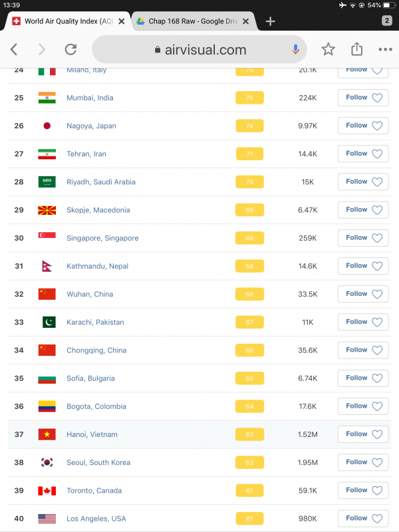Close the Chap 168 Raw tab
The image size is (399, 532).
246,21
